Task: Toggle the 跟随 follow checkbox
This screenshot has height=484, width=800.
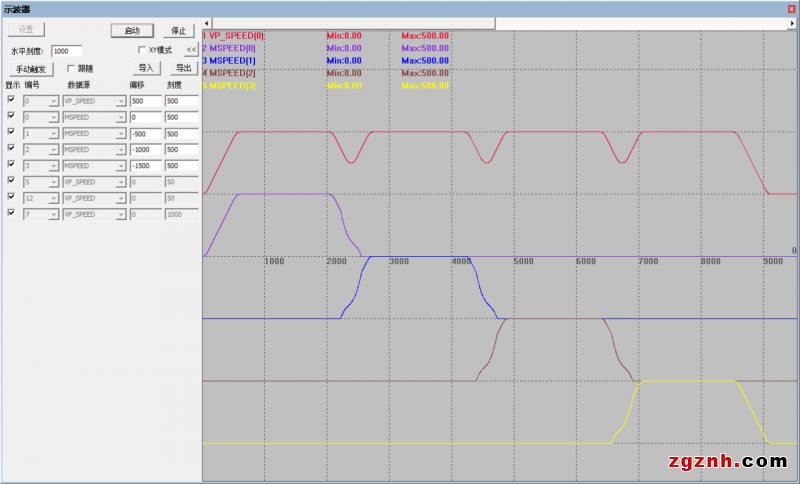Action: pyautogui.click(x=70, y=69)
